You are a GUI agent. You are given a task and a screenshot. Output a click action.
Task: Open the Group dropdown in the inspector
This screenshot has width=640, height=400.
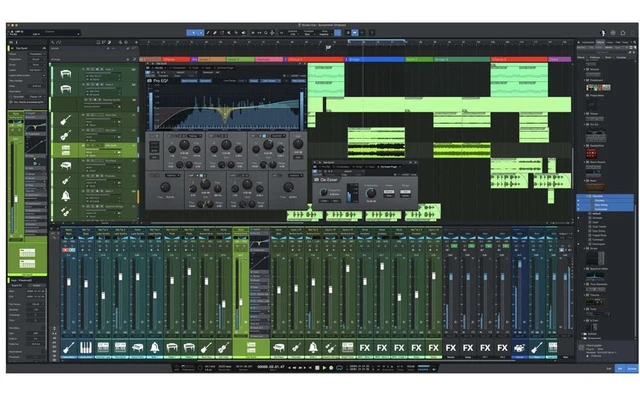[x=36, y=64]
